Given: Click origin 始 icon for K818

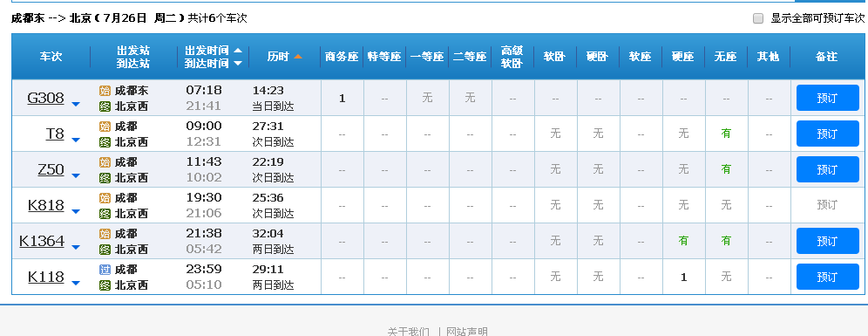Looking at the screenshot, I should (x=105, y=198).
